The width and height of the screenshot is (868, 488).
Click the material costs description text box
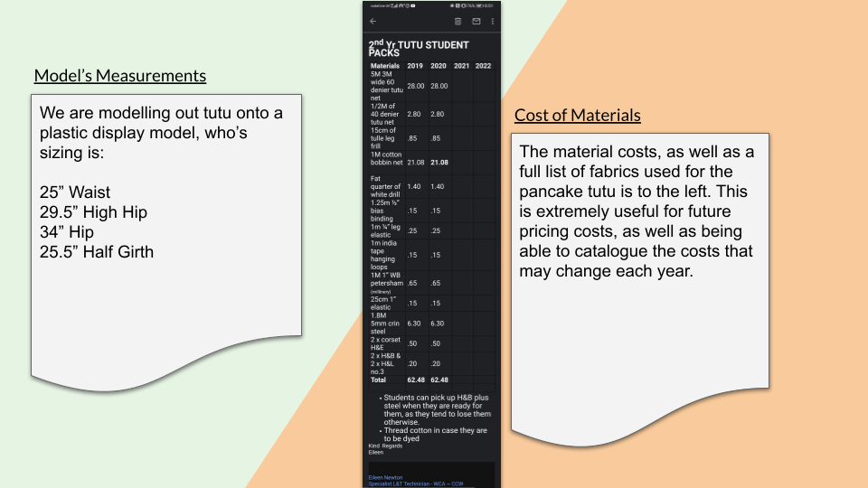click(x=639, y=271)
